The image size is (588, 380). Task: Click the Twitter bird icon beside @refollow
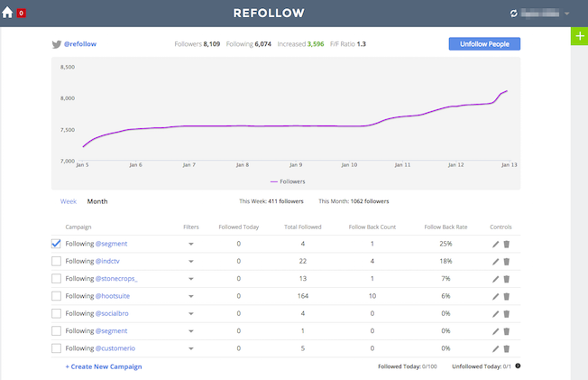tap(57, 44)
